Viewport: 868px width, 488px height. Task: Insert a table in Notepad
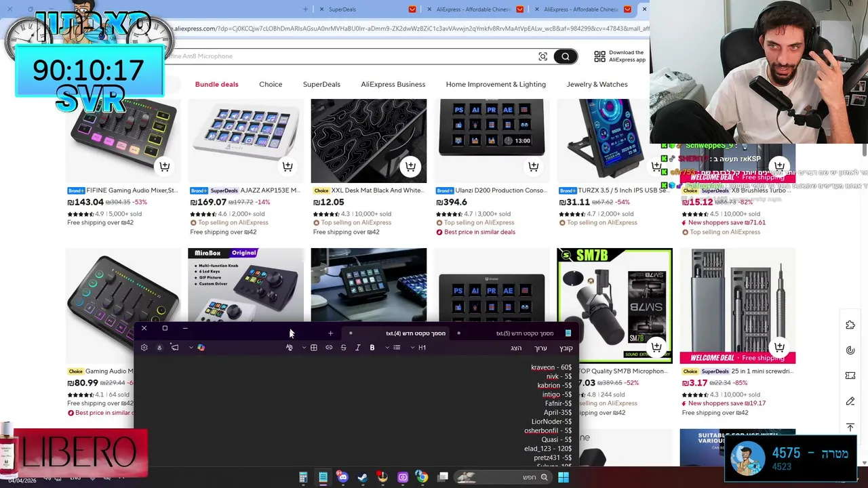click(x=314, y=348)
